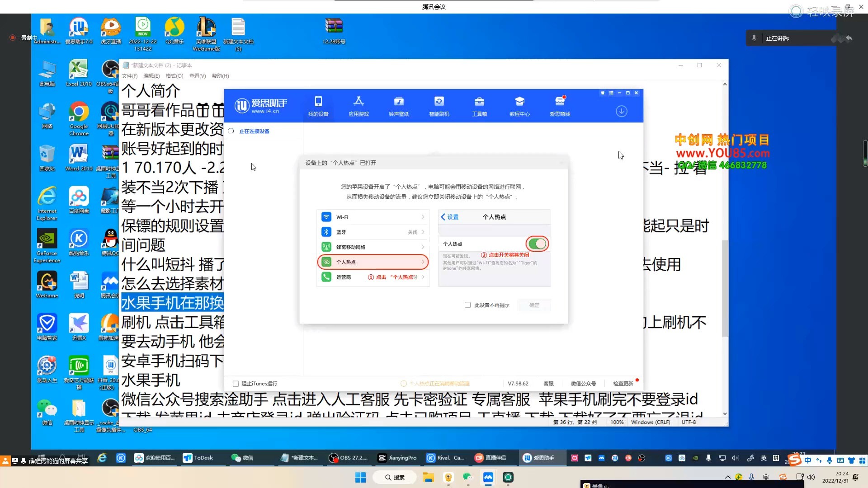Open 电脑管家 desktop icon
Screen dimensions: 868x488
tap(47, 327)
